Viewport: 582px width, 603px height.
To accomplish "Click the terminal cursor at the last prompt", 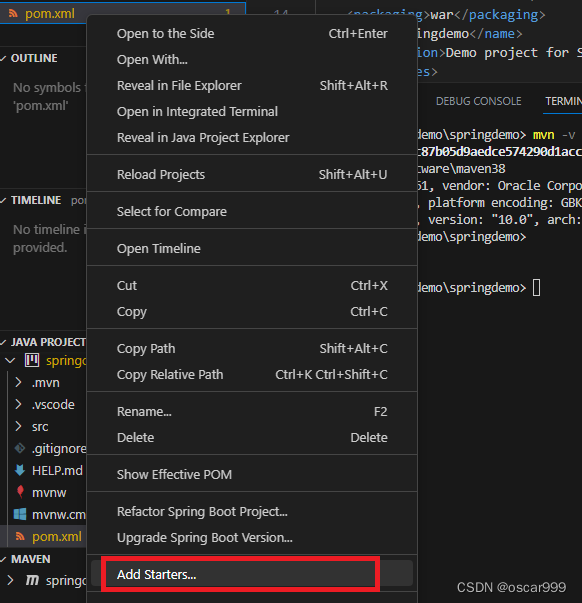I will pyautogui.click(x=537, y=288).
